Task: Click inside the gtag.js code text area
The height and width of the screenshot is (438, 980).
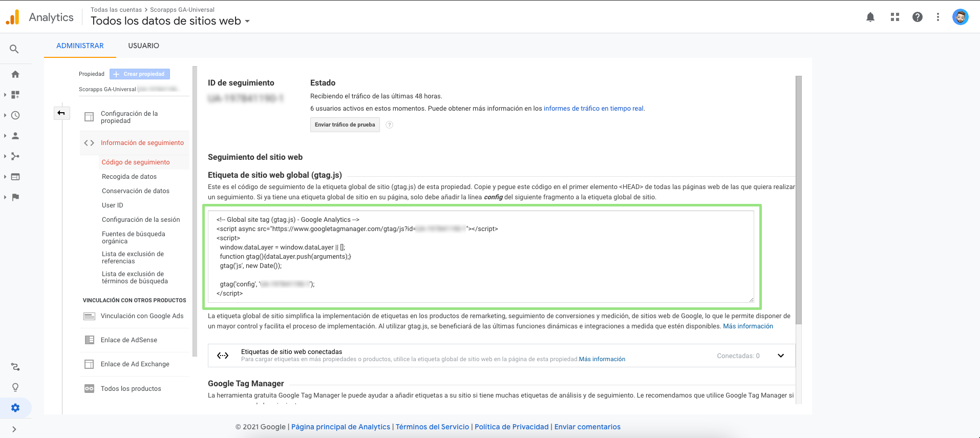Action: point(481,257)
